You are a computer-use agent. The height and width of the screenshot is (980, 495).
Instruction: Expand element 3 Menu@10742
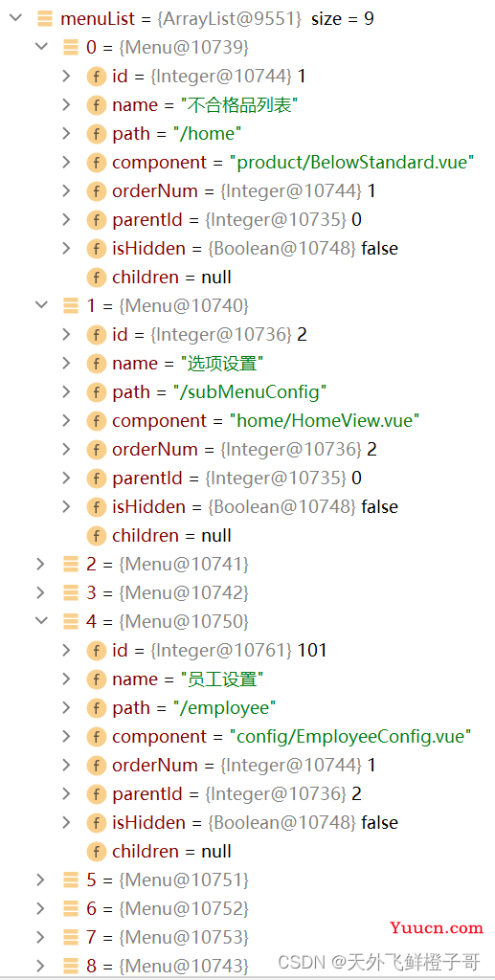point(41,592)
